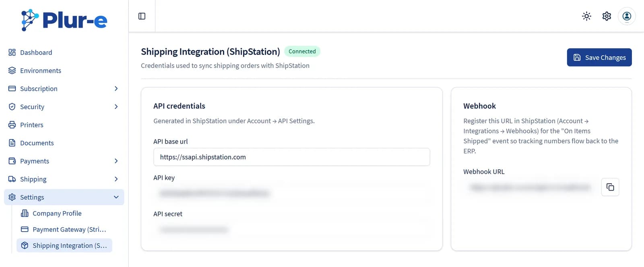Click the Payments wallet icon
The width and height of the screenshot is (644, 267).
[12, 161]
